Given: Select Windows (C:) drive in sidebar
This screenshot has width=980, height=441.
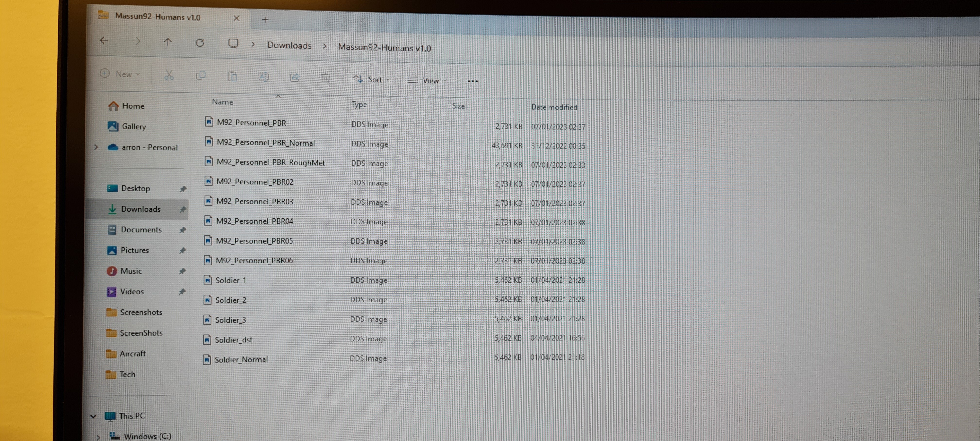Looking at the screenshot, I should pos(140,436).
